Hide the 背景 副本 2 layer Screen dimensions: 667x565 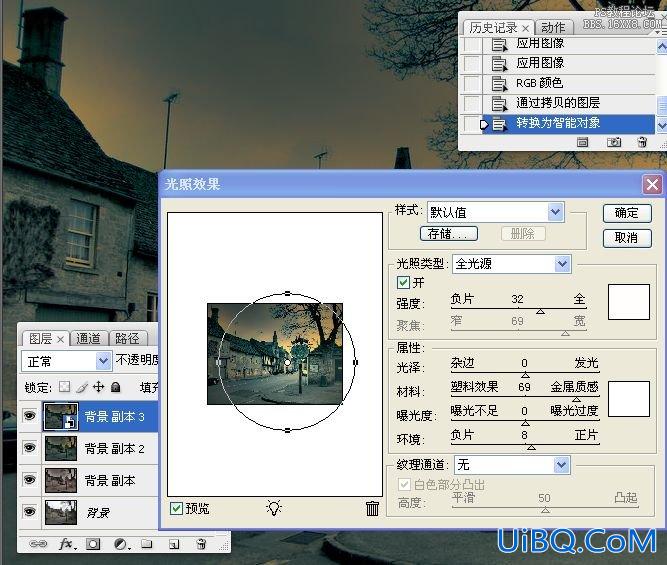[29, 448]
